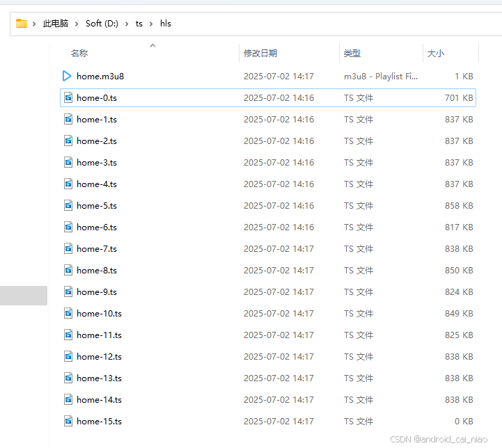Select the home-15.ts file name
This screenshot has height=448, width=502.
(x=100, y=422)
